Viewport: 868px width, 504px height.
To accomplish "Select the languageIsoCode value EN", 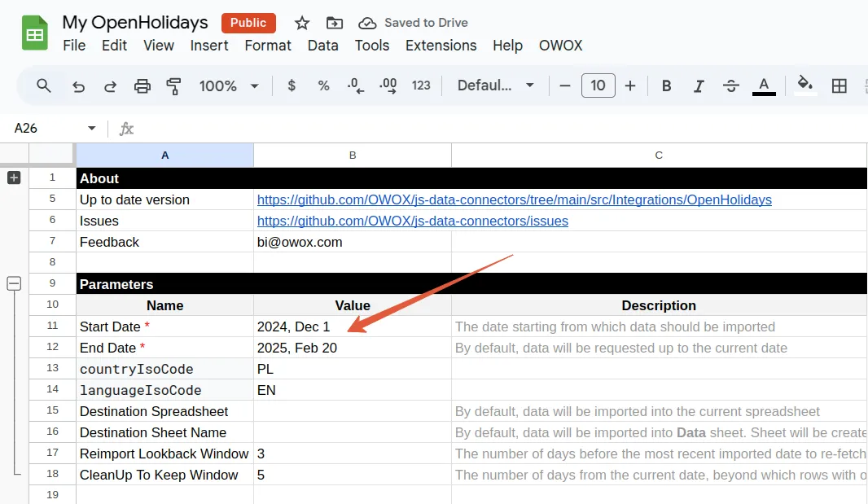I will click(x=353, y=390).
